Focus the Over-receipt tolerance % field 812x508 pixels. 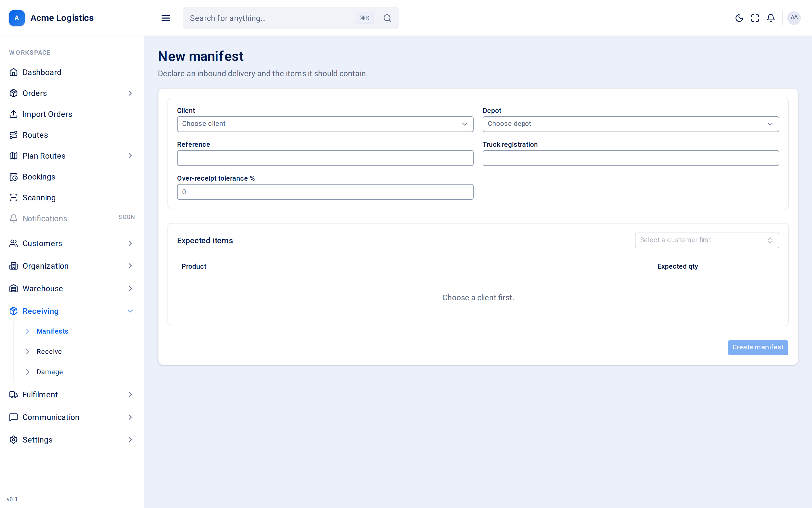pyautogui.click(x=325, y=192)
